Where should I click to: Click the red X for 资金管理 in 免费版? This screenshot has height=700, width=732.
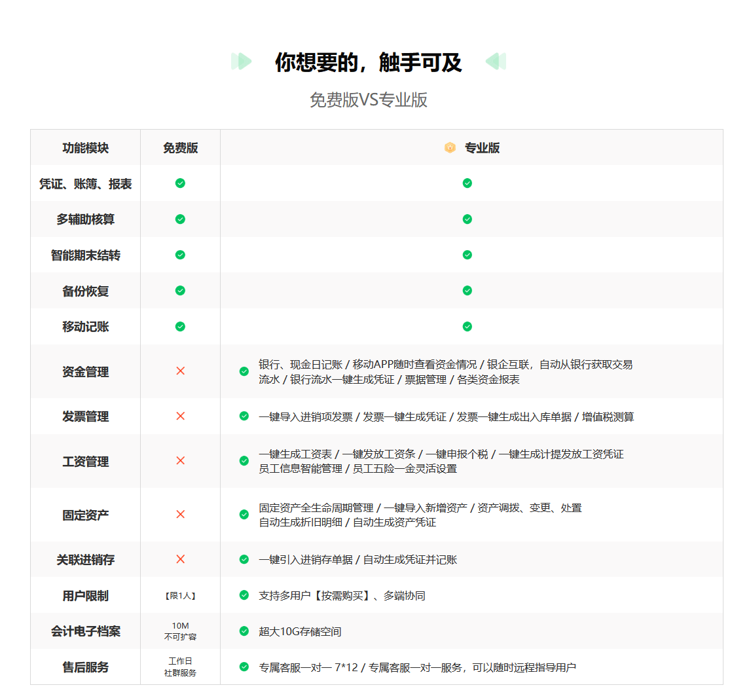(x=180, y=371)
